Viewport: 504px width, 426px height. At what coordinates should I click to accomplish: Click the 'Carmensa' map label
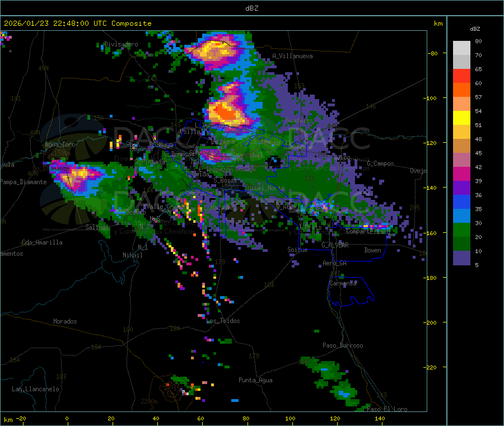[x=343, y=284]
